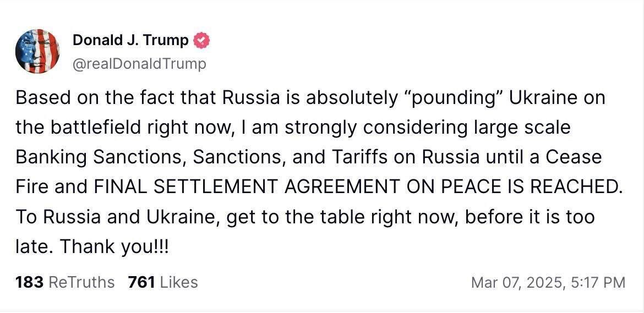Click the ReTruths label

point(81,282)
